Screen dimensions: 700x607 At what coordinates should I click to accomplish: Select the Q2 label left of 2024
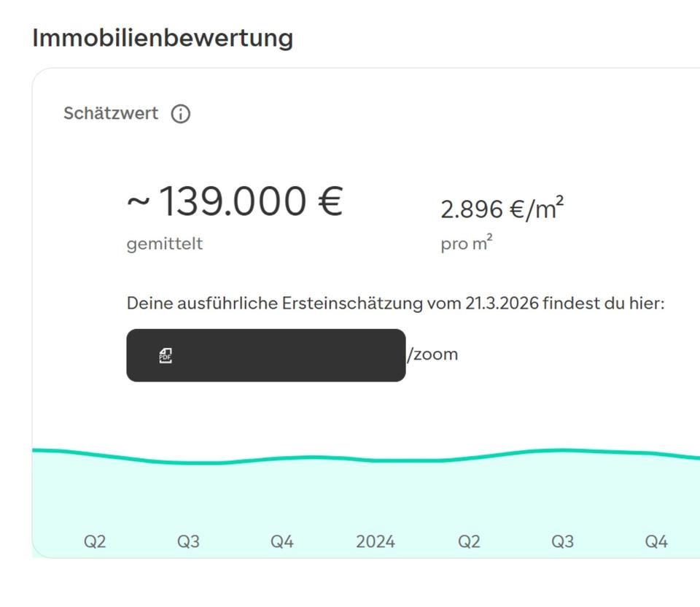point(95,541)
